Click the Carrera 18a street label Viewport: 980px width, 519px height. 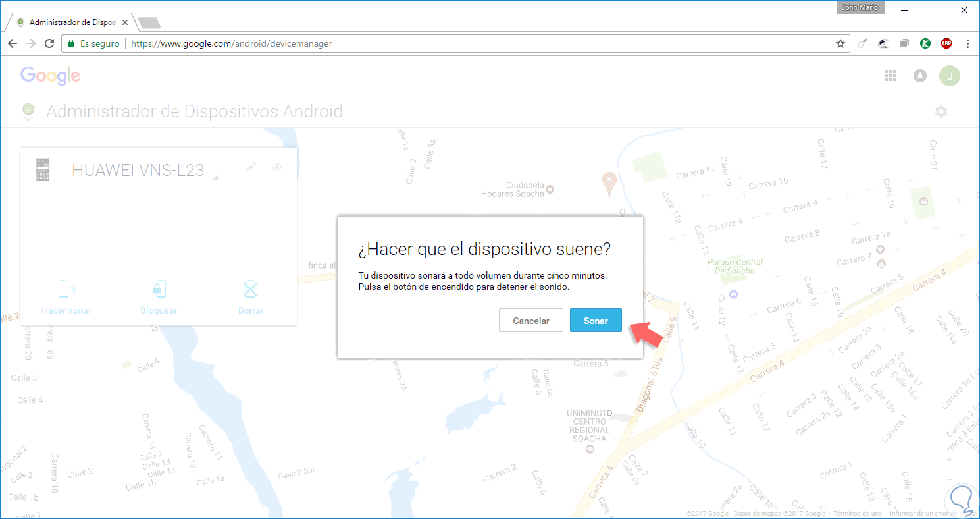50,341
